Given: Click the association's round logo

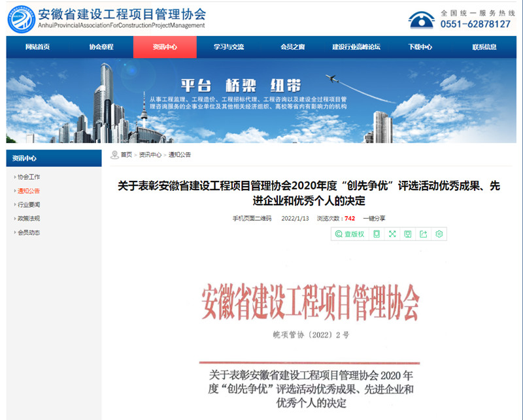Looking at the screenshot, I should pyautogui.click(x=22, y=19).
